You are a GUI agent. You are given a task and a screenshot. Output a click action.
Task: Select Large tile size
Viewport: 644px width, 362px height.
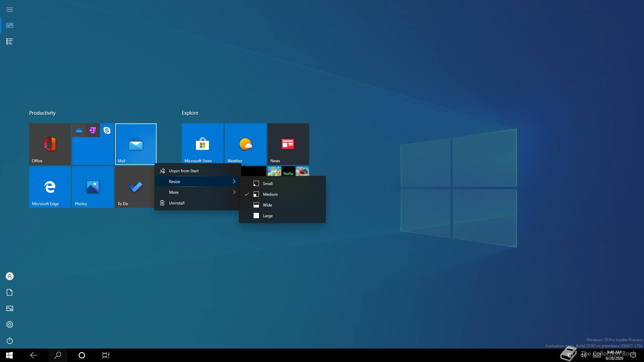tap(282, 216)
